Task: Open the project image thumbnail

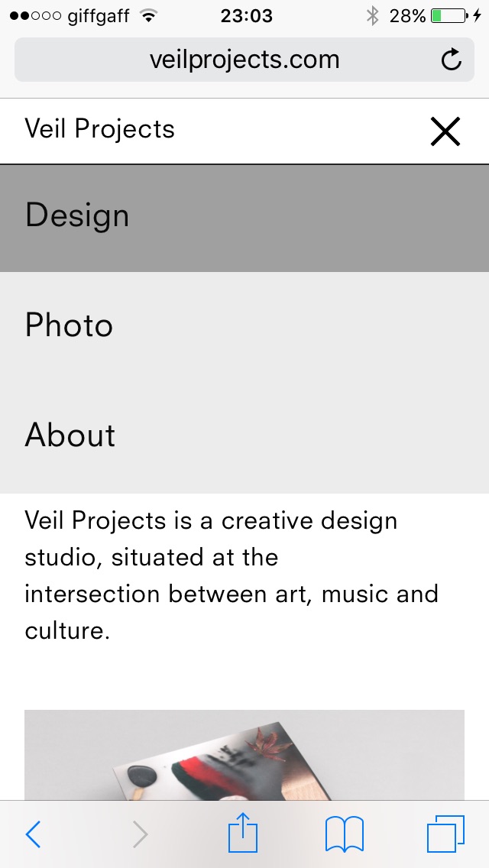Action: [244, 755]
